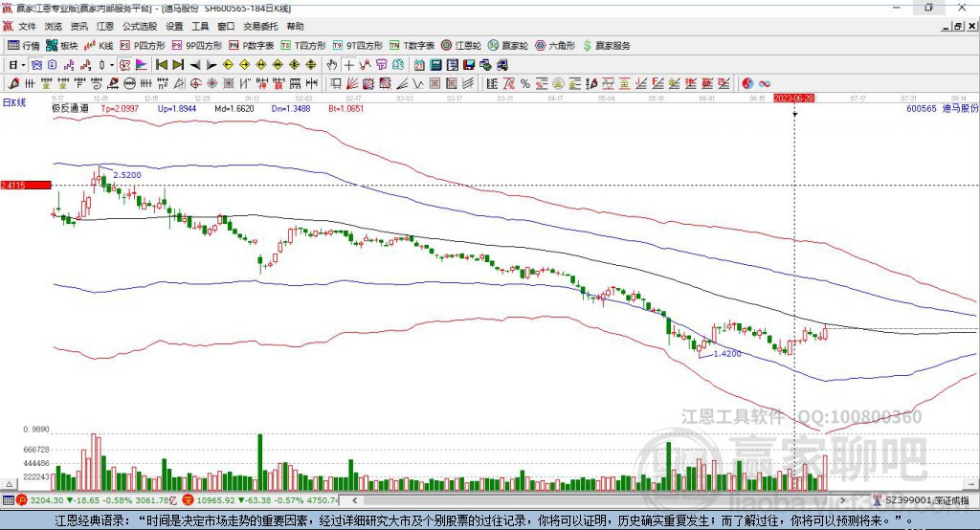
Task: Click the last yellow diamond icon
Action: tap(311, 65)
